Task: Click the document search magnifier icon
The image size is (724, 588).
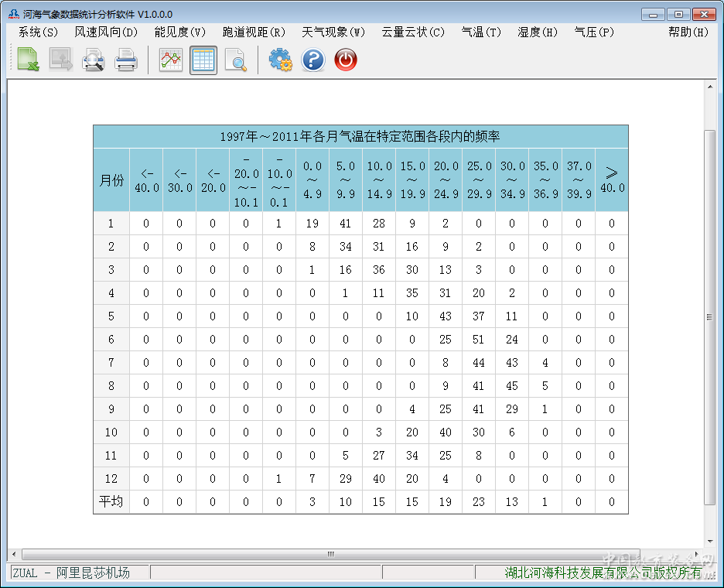Action: [236, 60]
